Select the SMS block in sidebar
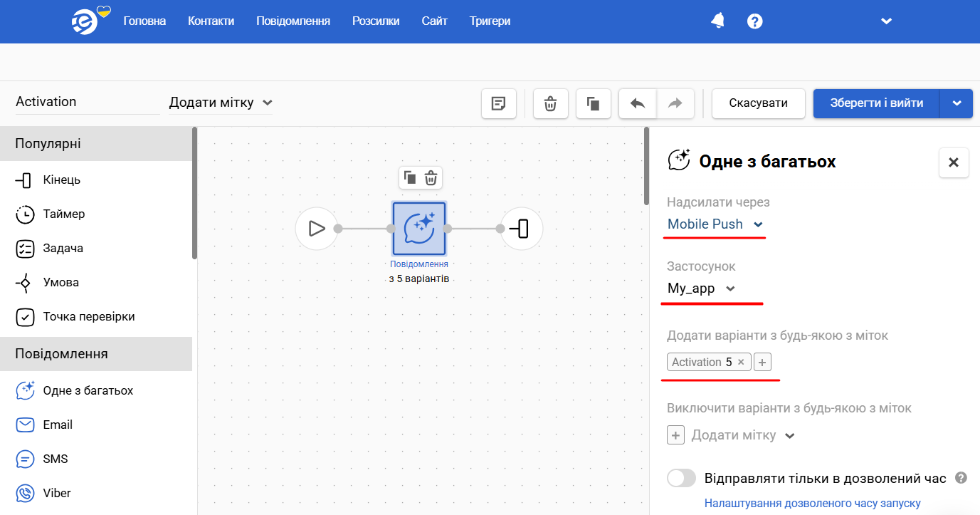This screenshot has width=980, height=515. click(x=96, y=459)
